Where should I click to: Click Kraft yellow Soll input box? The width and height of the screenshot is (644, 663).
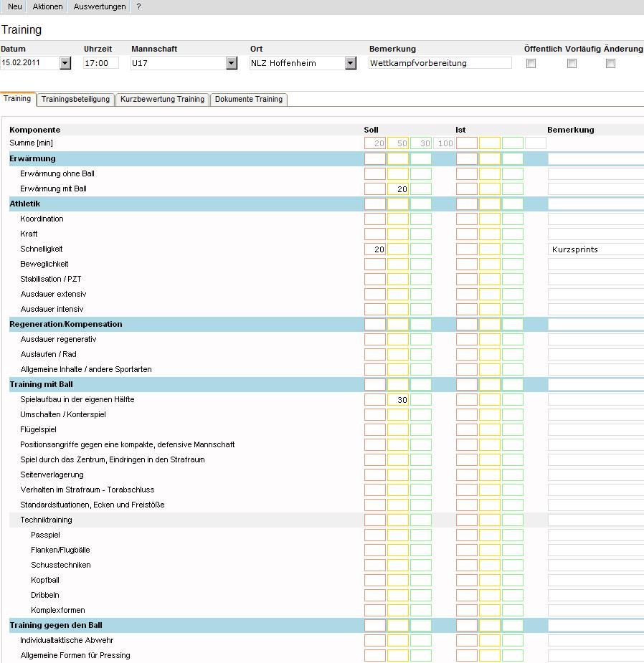coord(398,234)
